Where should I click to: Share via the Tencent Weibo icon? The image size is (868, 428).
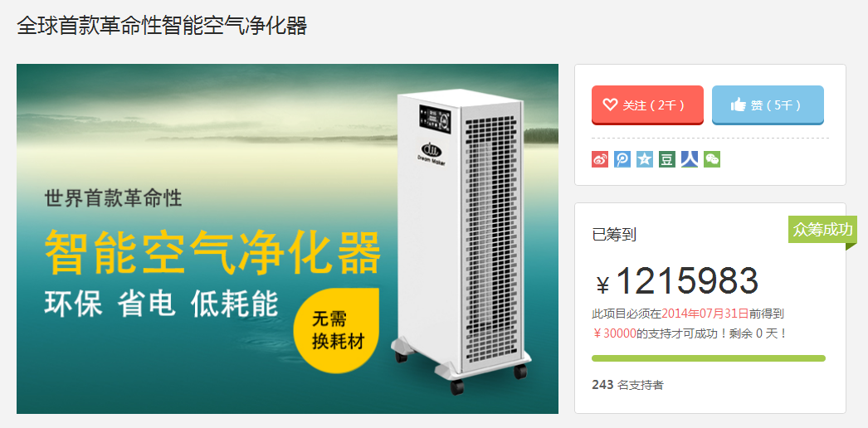(x=622, y=160)
